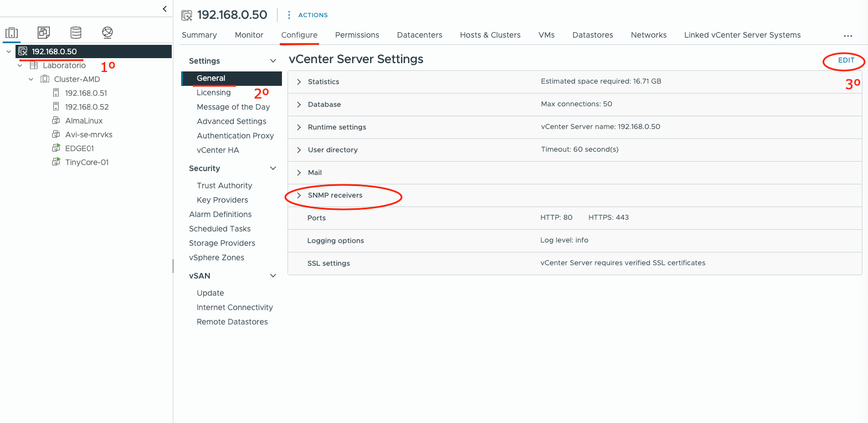Collapse the Cluster-AMD tree node

(31, 79)
